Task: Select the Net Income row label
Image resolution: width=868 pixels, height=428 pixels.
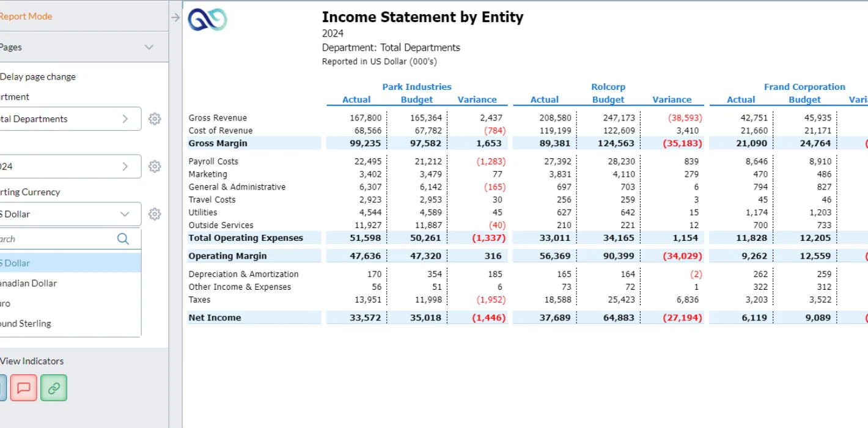Action: pyautogui.click(x=215, y=317)
